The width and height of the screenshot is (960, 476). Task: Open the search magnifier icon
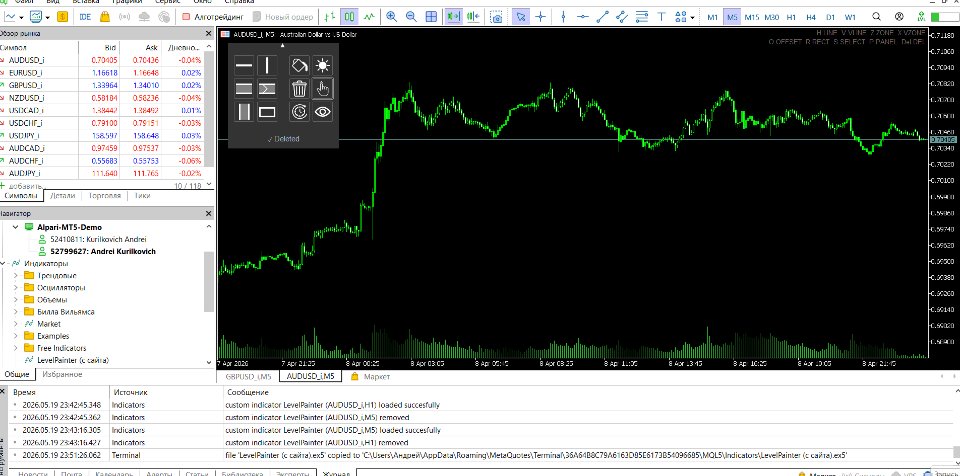(877, 17)
